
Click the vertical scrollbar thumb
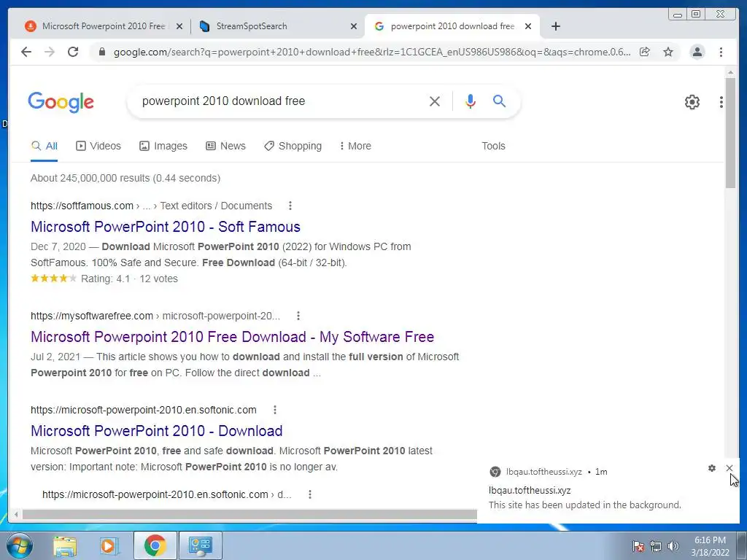point(730,133)
